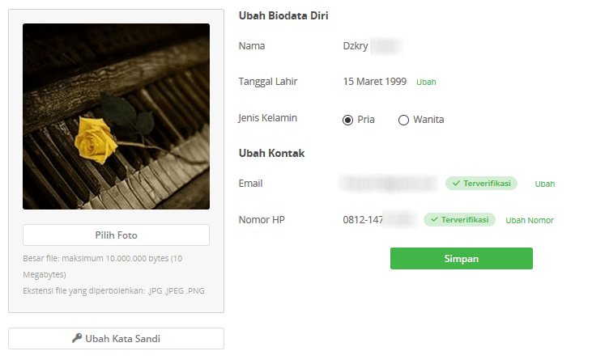The height and width of the screenshot is (364, 609).
Task: Click the checkmark icon in the Nomor HP Terverifikasi badge
Action: pos(435,220)
